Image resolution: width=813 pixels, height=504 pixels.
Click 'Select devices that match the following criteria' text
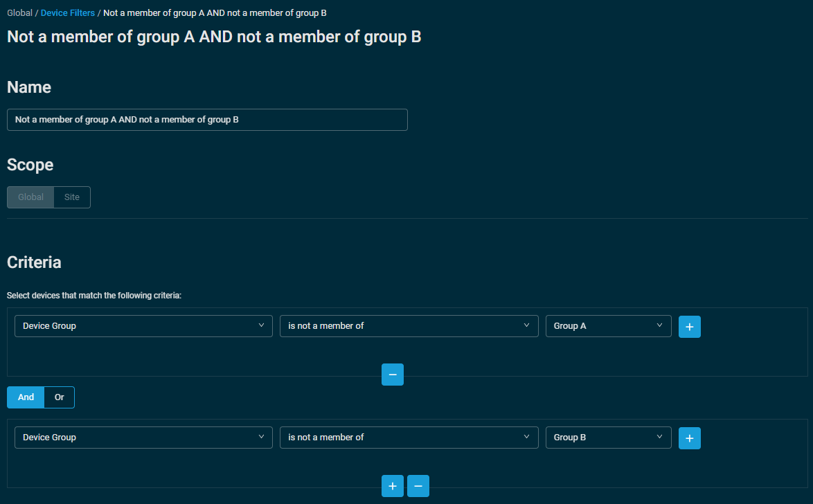[x=94, y=296]
